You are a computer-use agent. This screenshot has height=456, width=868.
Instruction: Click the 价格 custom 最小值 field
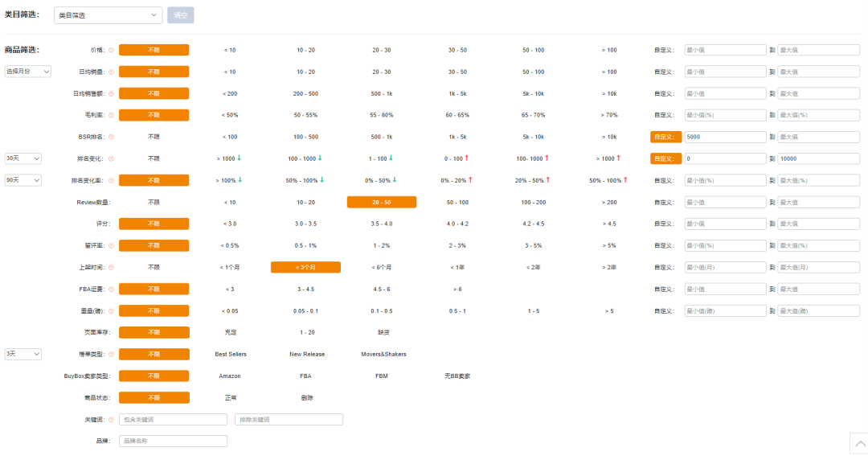pyautogui.click(x=725, y=50)
